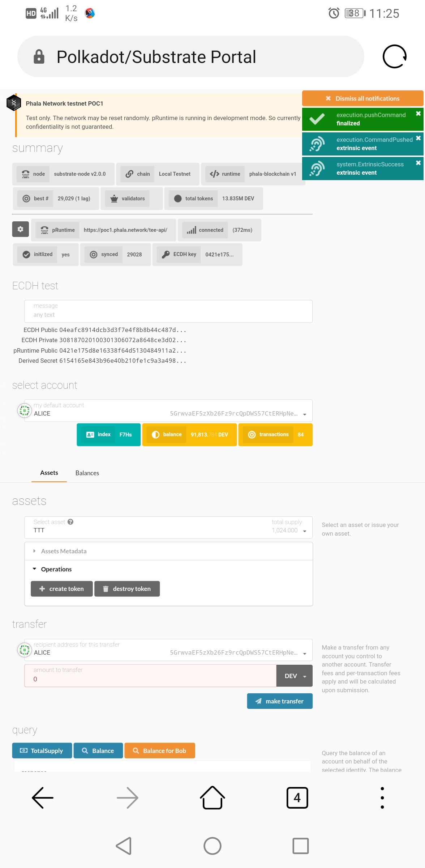Click the make transfer button
The width and height of the screenshot is (425, 868).
[280, 701]
